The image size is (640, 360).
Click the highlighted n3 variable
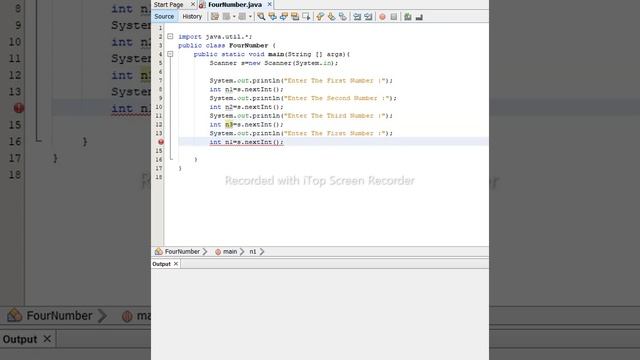pos(229,124)
